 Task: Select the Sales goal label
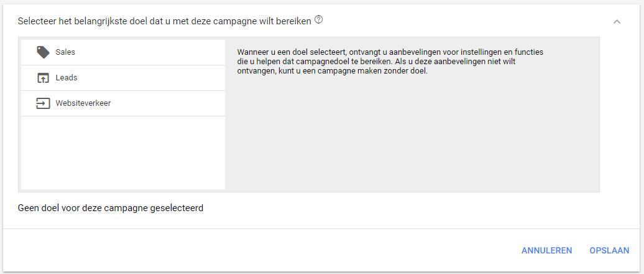coord(65,52)
